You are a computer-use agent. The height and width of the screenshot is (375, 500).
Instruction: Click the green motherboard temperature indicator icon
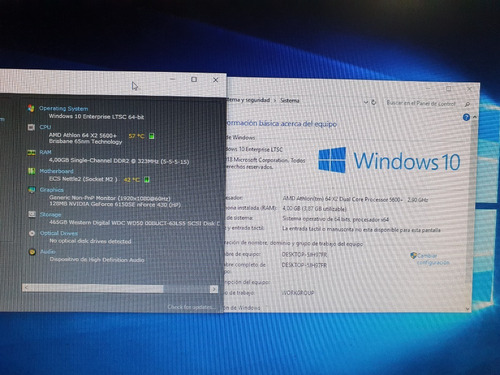pos(146,180)
